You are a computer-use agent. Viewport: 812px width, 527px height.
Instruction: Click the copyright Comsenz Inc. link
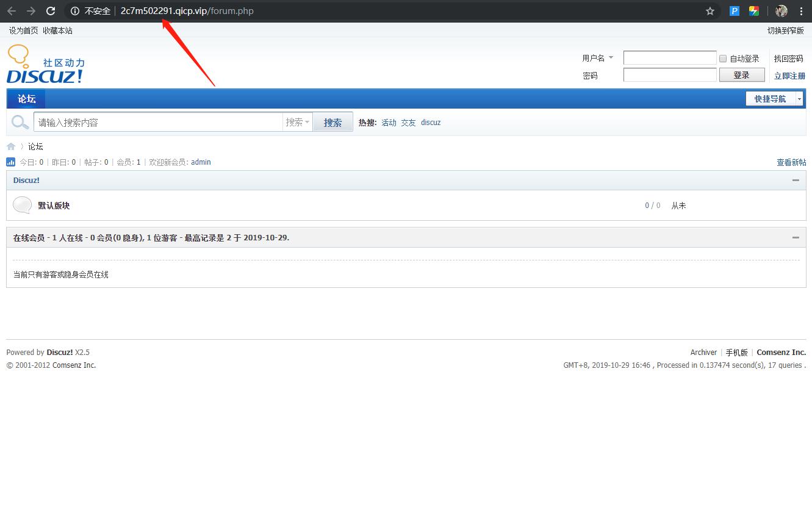74,365
